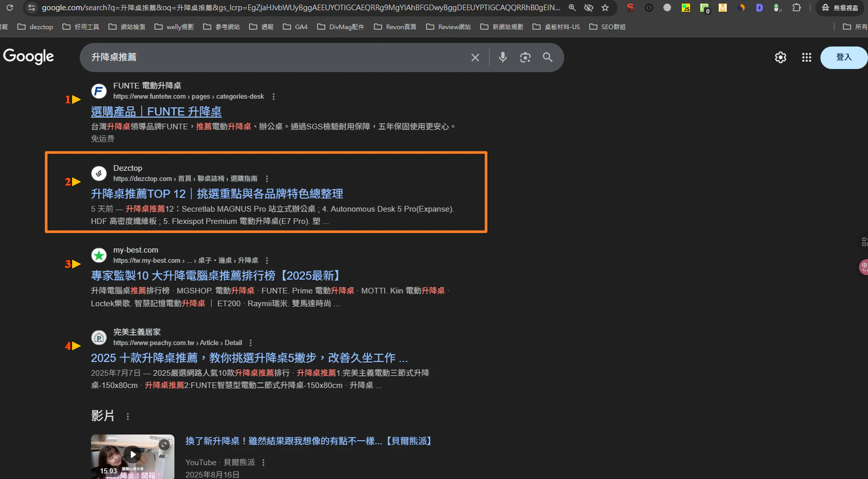The height and width of the screenshot is (479, 868).
Task: Open the 週報 bookmark folder
Action: tap(261, 27)
